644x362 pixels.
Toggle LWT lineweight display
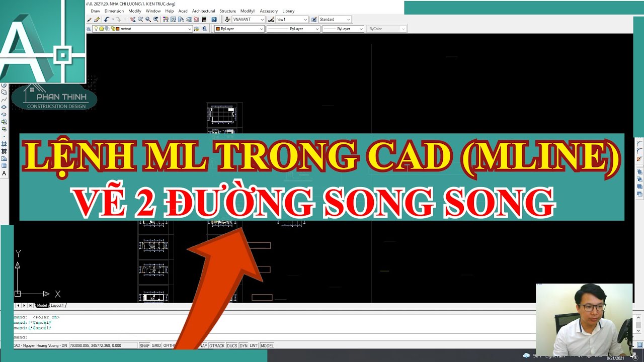(x=254, y=345)
